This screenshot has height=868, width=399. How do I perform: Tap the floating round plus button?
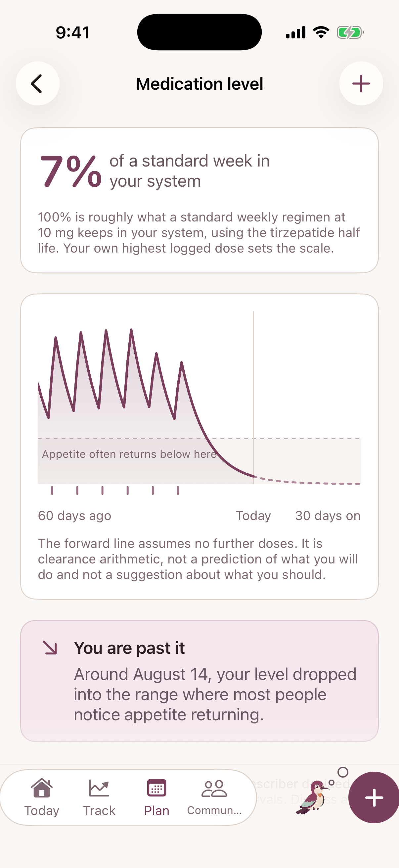(x=374, y=797)
